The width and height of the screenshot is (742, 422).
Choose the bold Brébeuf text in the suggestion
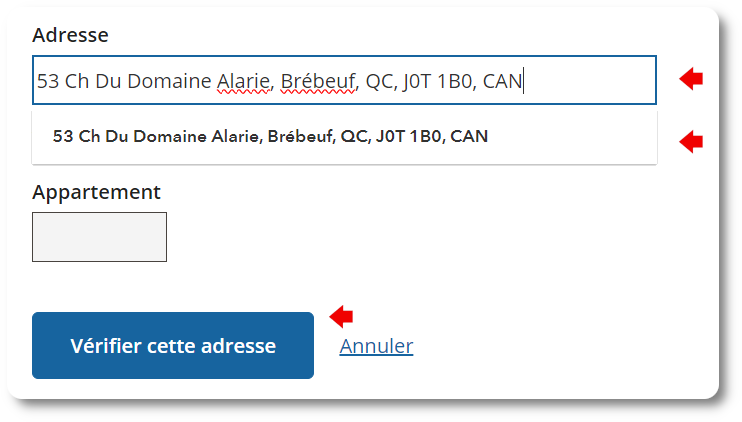[300, 136]
